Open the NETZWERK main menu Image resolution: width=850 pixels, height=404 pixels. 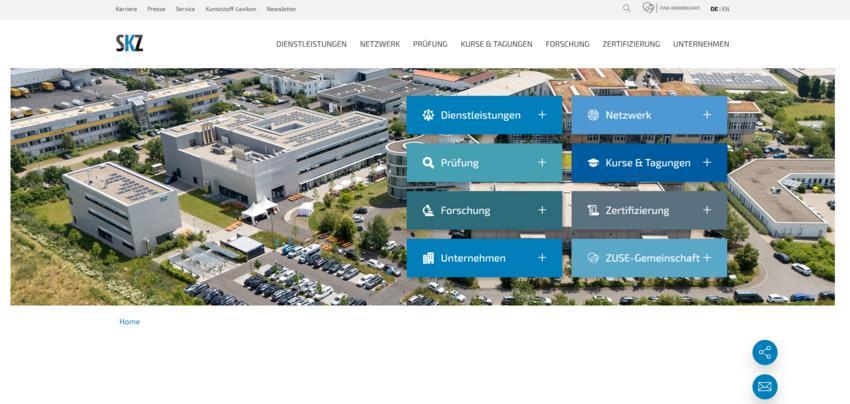pos(380,44)
